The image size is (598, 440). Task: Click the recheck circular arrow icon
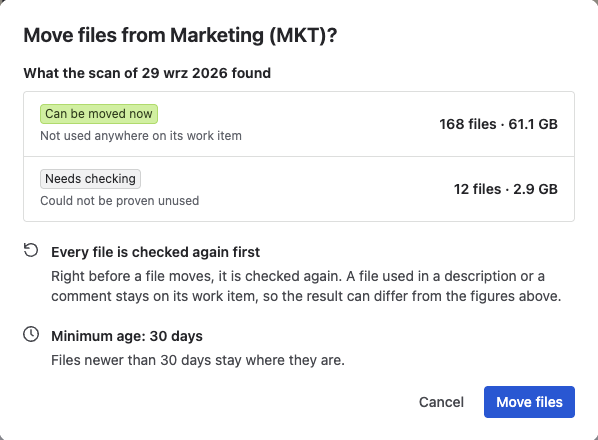(31, 251)
